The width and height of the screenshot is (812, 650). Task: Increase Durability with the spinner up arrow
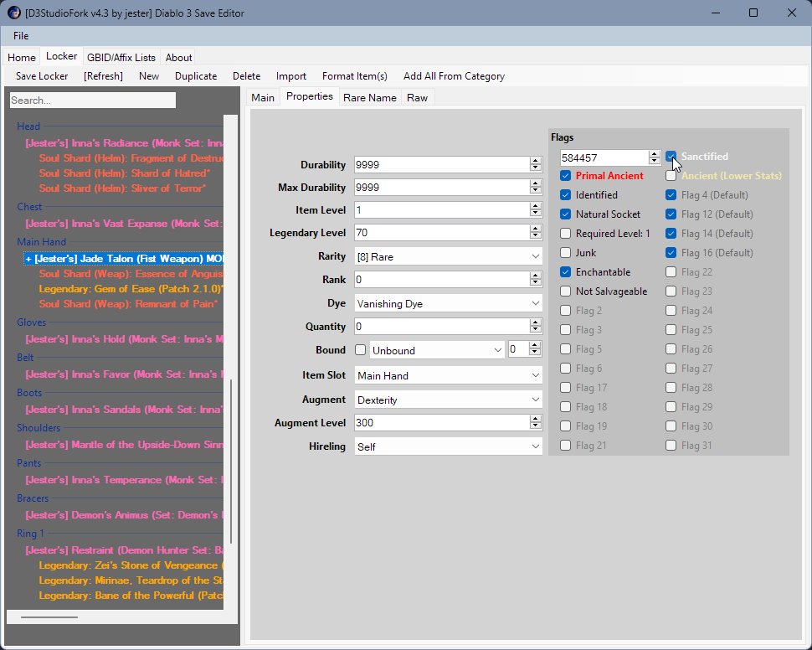click(x=536, y=161)
